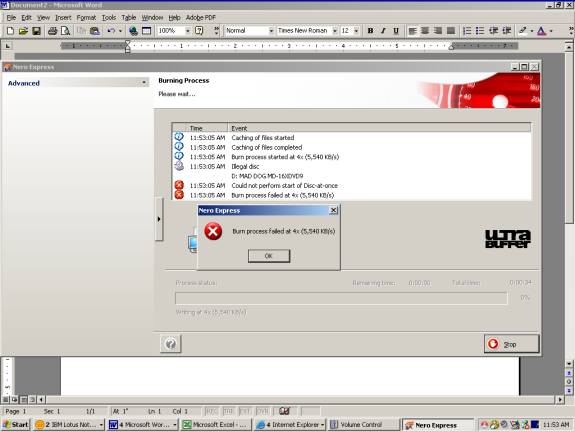
Task: Switch to Internet Explorer group in taskbar
Action: click(290, 425)
